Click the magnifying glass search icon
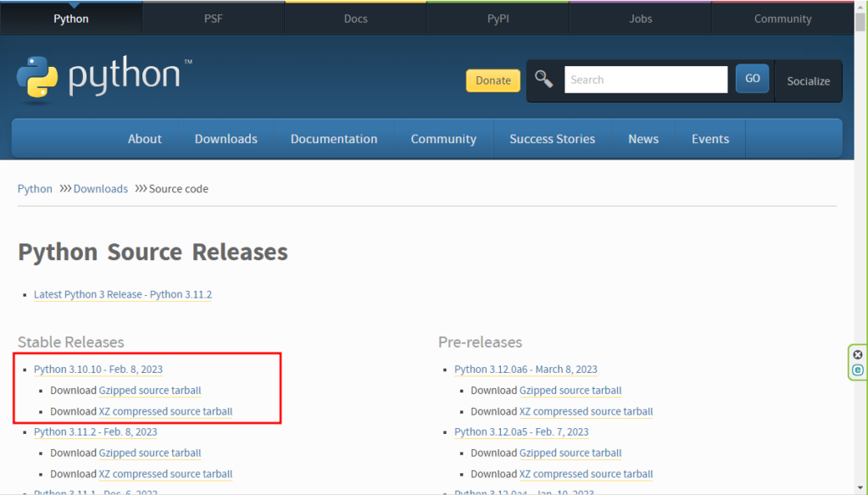 (543, 80)
